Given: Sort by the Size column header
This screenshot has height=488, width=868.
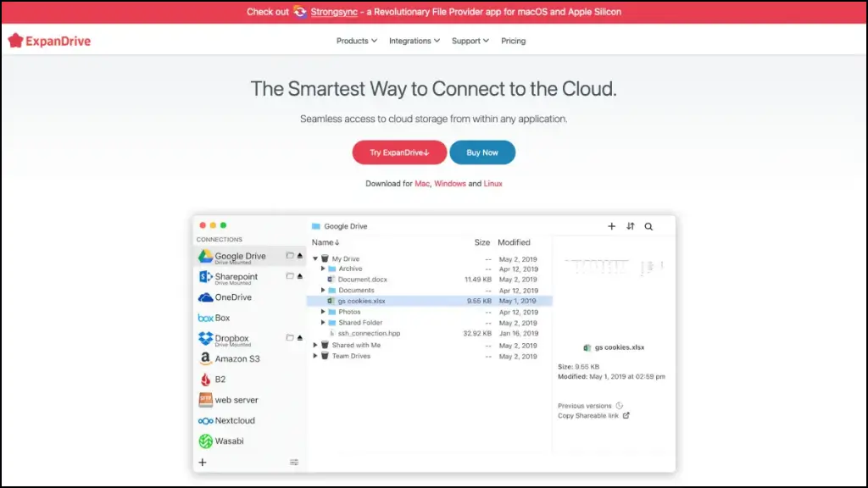Looking at the screenshot, I should pyautogui.click(x=482, y=242).
